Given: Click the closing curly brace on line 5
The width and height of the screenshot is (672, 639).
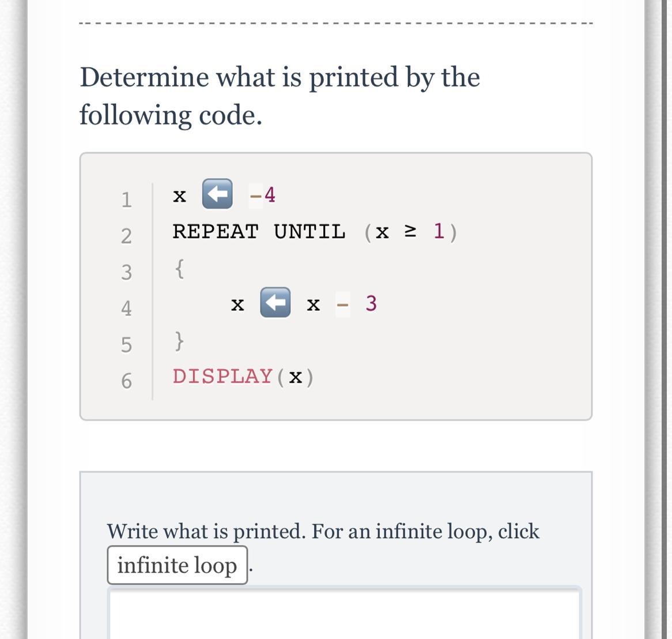Looking at the screenshot, I should (180, 340).
